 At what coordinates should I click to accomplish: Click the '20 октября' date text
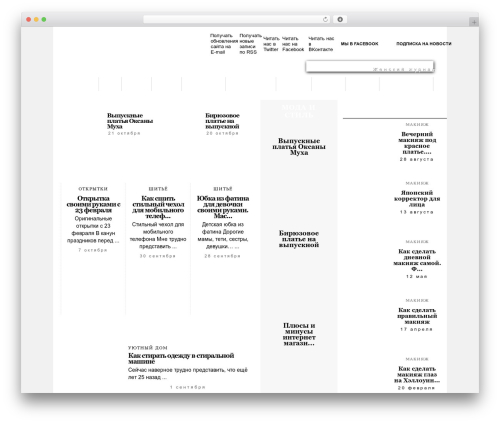222,133
